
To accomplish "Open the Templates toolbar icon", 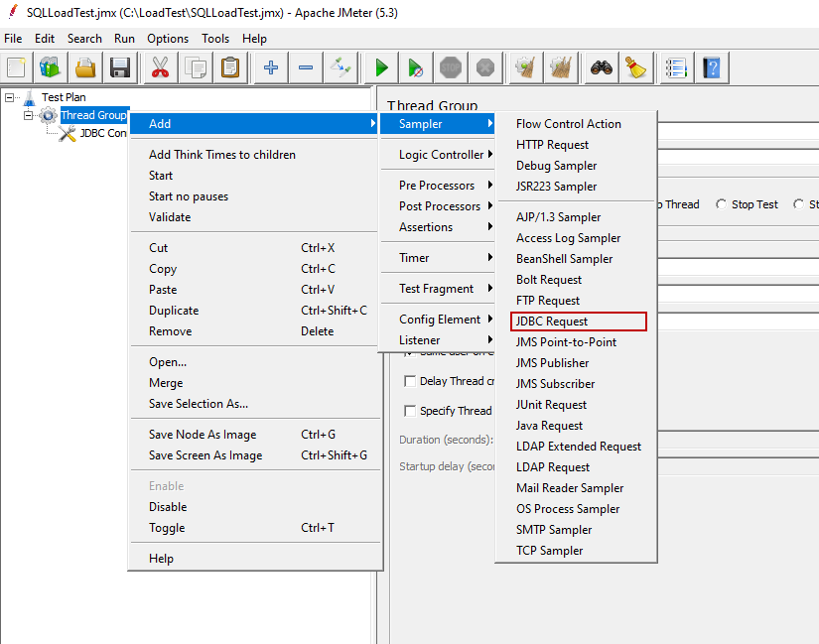I will pos(51,67).
